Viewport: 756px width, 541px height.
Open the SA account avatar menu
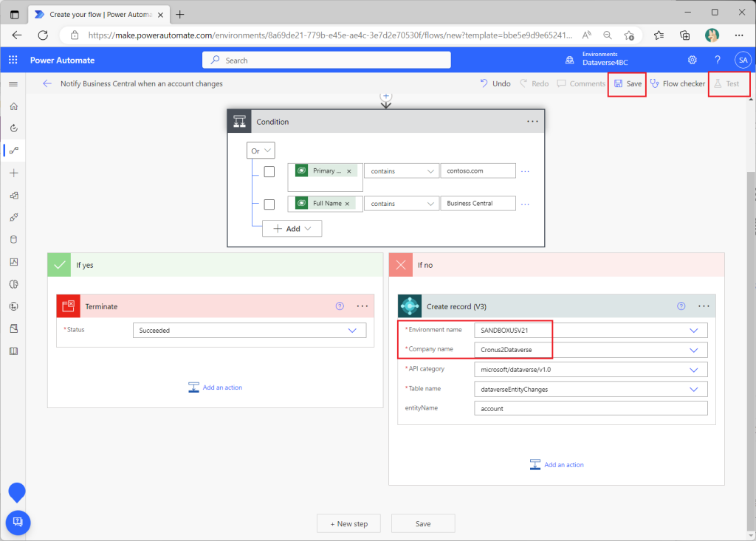point(743,60)
